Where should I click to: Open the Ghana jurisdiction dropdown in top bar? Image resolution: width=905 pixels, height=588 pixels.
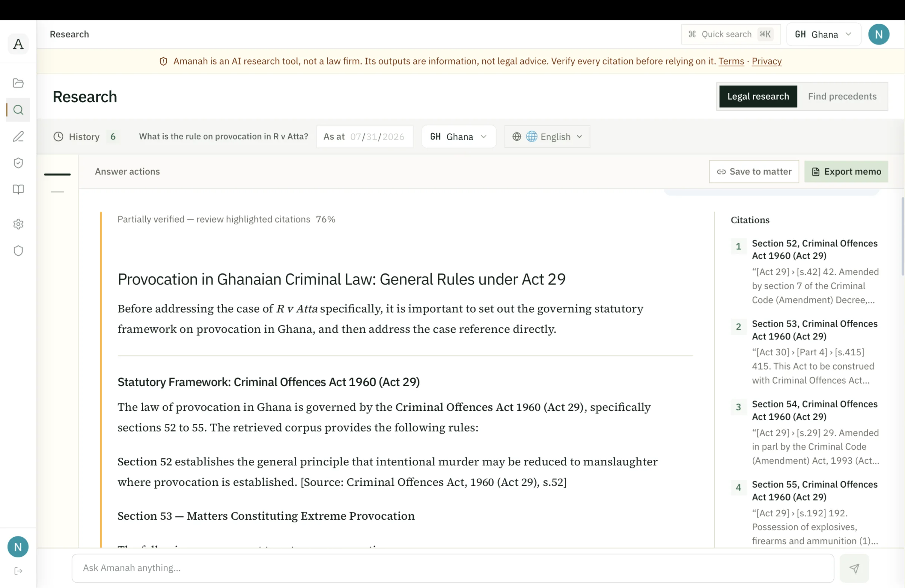coord(823,34)
